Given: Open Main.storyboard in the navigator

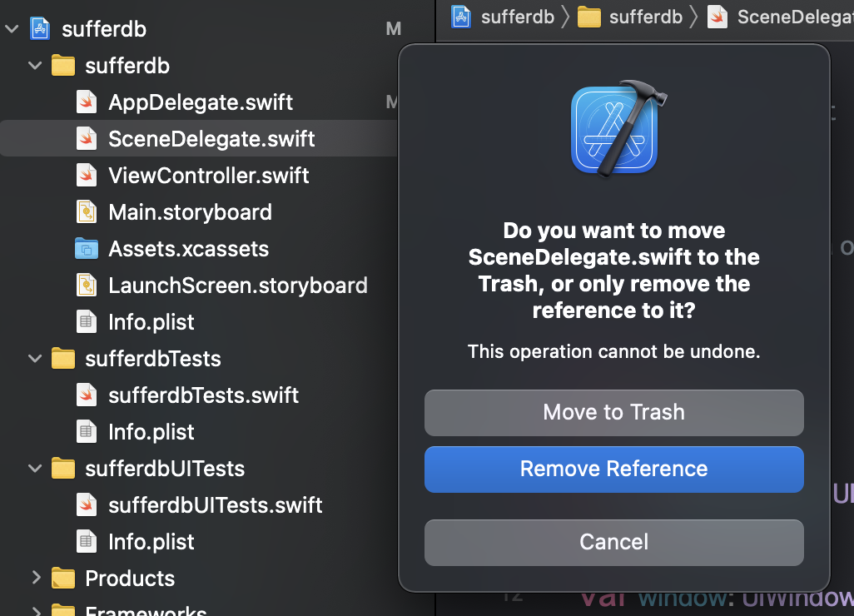Looking at the screenshot, I should [x=190, y=212].
